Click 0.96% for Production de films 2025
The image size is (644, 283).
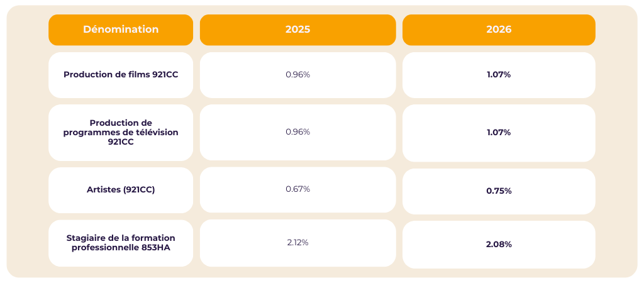(x=297, y=74)
